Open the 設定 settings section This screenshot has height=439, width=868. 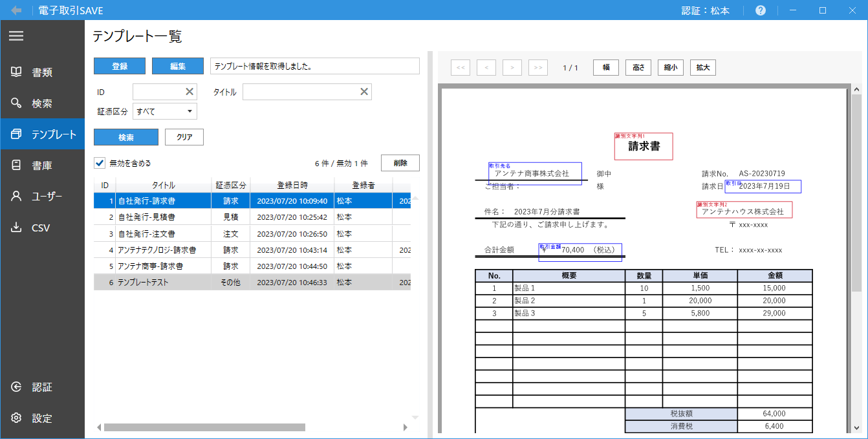tap(42, 418)
